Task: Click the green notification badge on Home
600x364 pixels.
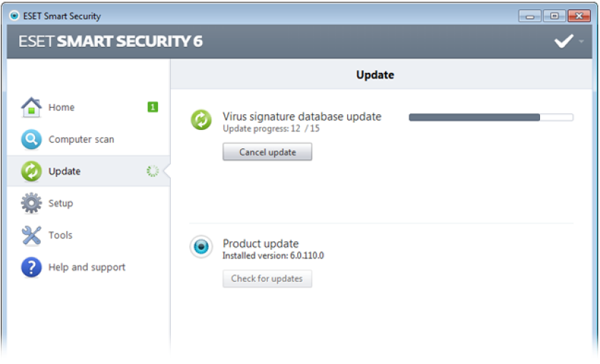Action: (153, 107)
